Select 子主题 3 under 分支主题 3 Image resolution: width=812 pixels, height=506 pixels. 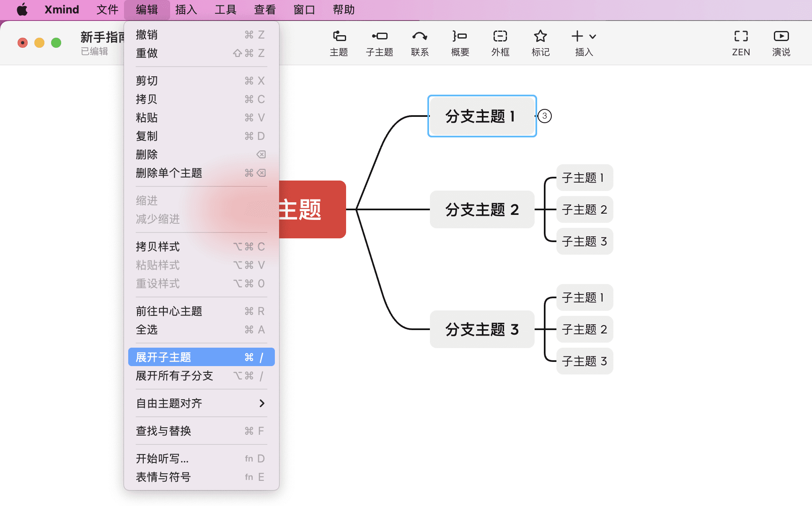tap(584, 361)
